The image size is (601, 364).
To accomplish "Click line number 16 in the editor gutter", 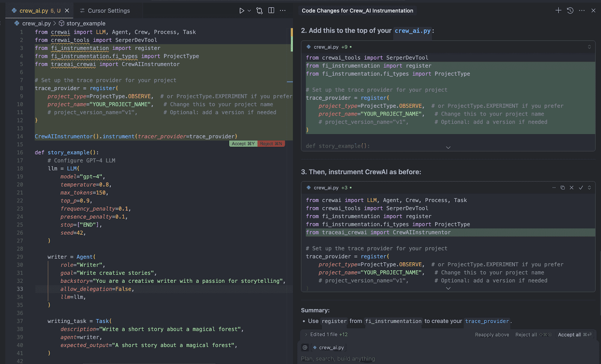I will (20, 153).
